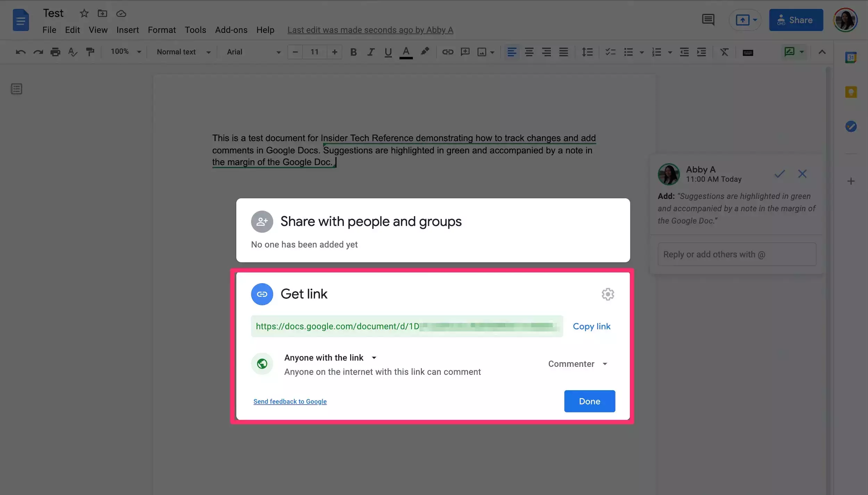
Task: Click the Redo arrow in toolbar
Action: (38, 52)
